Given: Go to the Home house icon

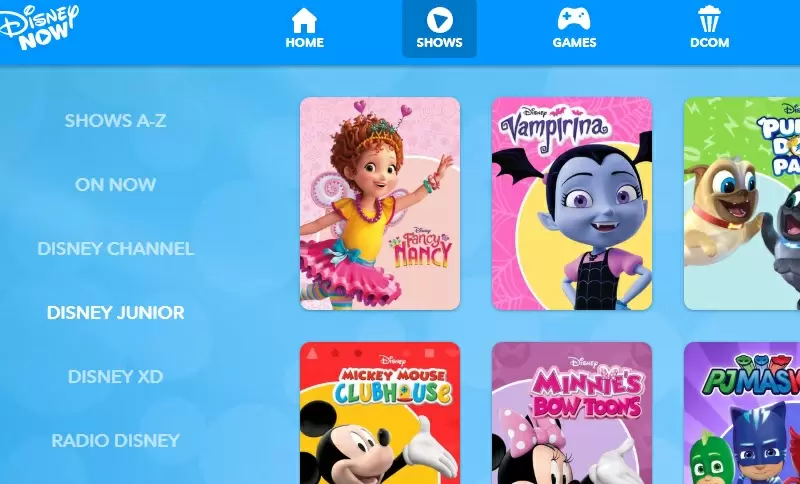Looking at the screenshot, I should [x=304, y=20].
